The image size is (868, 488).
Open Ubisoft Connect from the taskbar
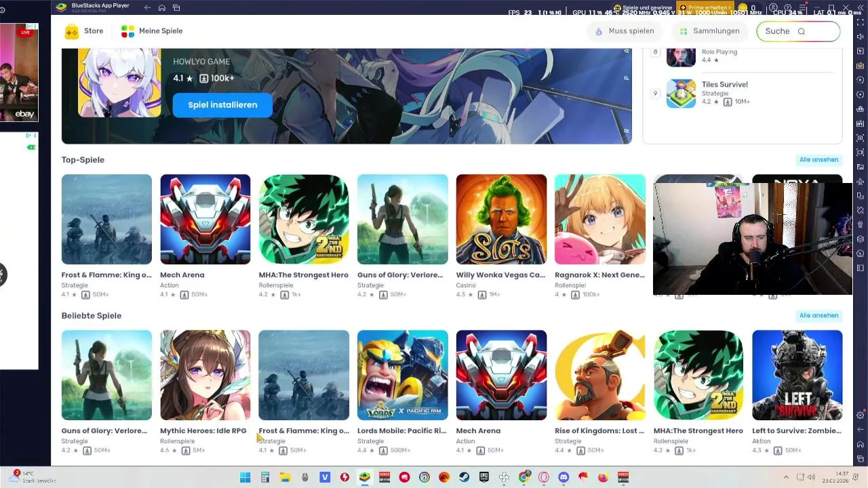coord(425,477)
